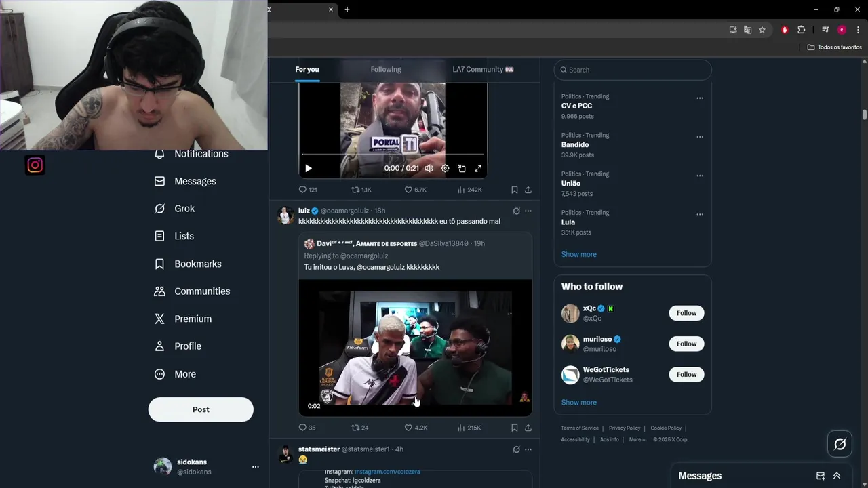
Task: Click the Post button
Action: 201,409
